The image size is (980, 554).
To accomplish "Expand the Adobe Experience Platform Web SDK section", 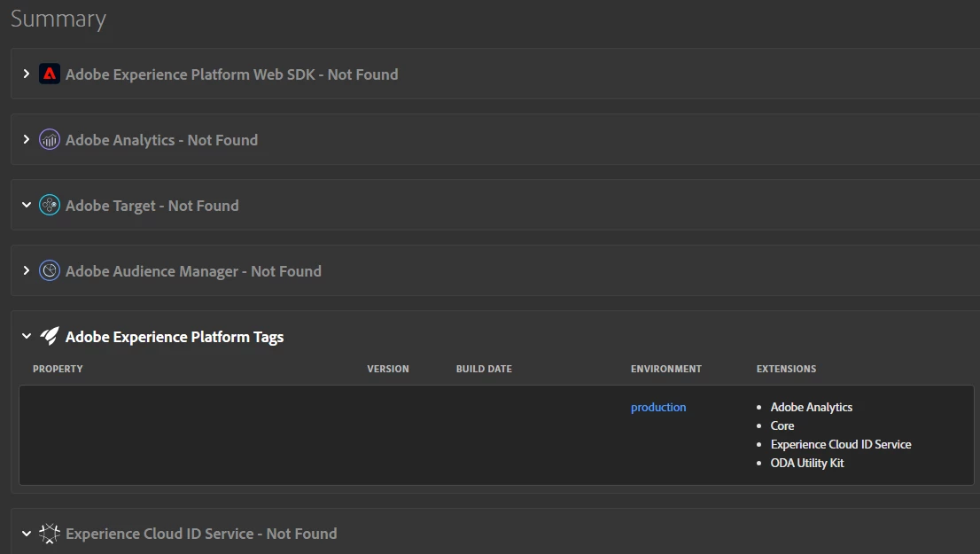I will point(27,74).
